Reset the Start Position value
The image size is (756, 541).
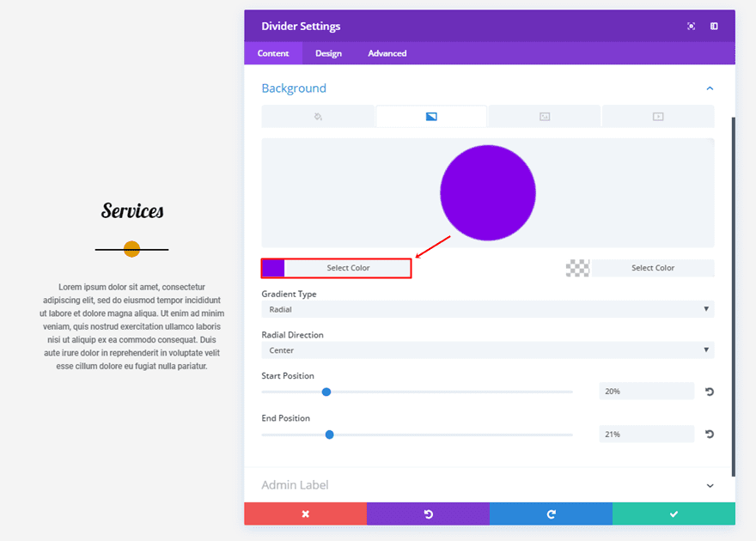[710, 392]
